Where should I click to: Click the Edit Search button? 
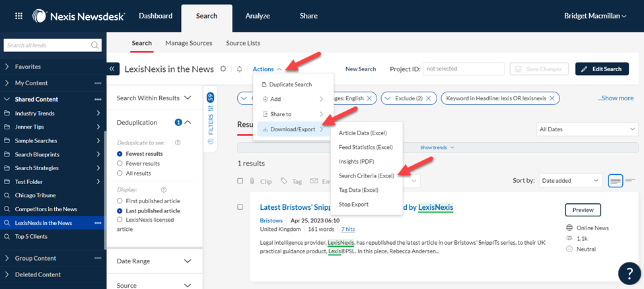click(602, 69)
